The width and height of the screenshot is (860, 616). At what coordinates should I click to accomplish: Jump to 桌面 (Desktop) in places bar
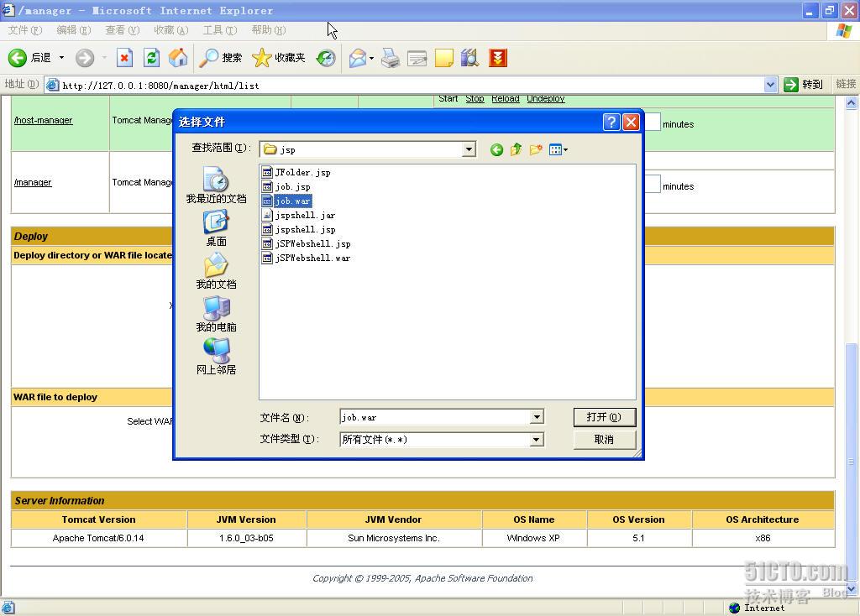tap(216, 228)
